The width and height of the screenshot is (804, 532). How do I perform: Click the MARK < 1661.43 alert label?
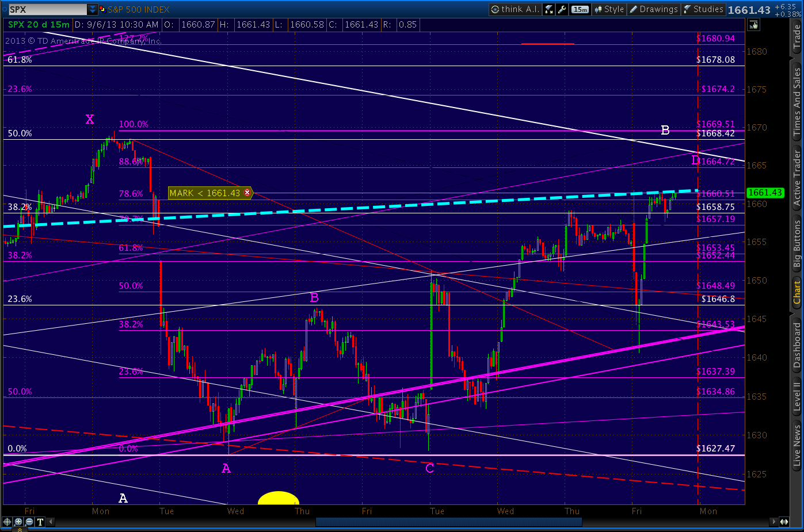[204, 193]
